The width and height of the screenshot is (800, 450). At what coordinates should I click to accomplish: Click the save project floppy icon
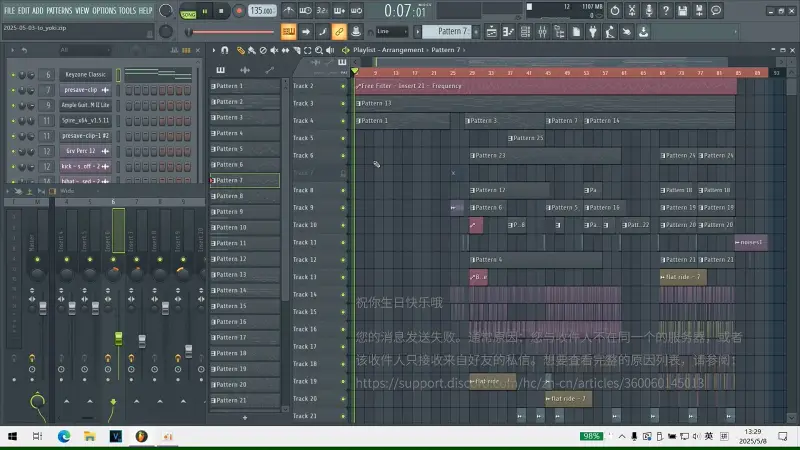[682, 10]
